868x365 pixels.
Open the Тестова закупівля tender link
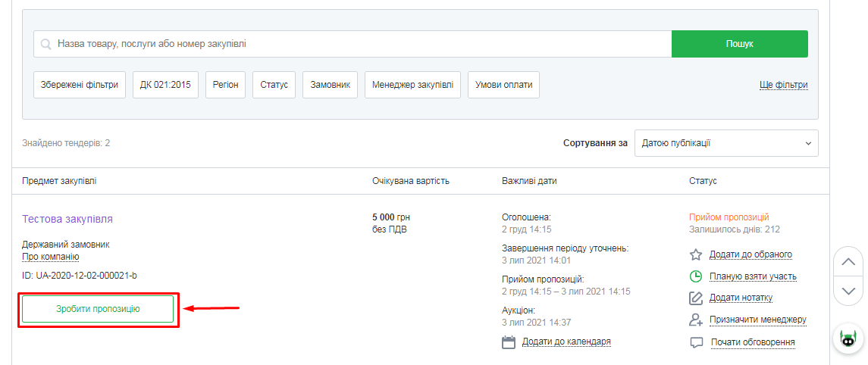click(67, 219)
